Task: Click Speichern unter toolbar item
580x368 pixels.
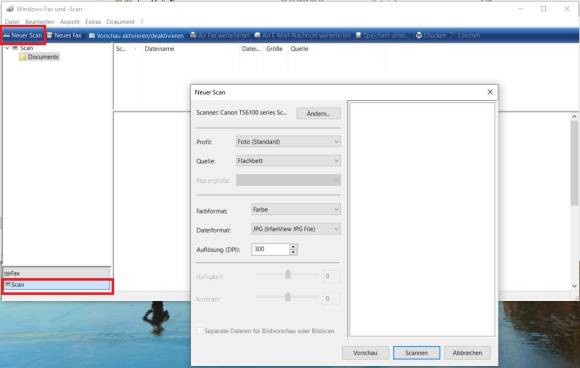Action: click(x=382, y=36)
